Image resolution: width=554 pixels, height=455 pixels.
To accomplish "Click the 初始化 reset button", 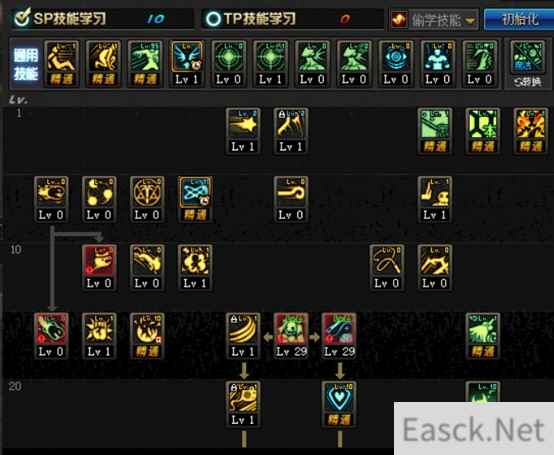I will pos(519,19).
